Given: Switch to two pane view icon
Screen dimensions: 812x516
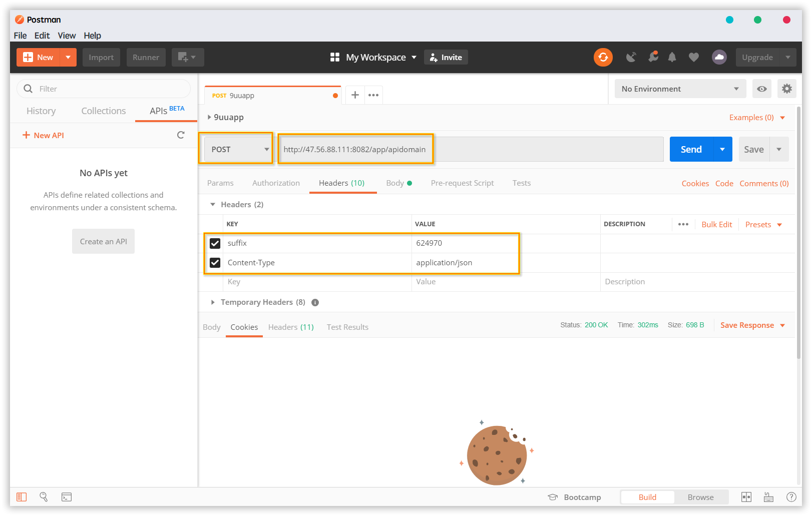Looking at the screenshot, I should point(746,497).
